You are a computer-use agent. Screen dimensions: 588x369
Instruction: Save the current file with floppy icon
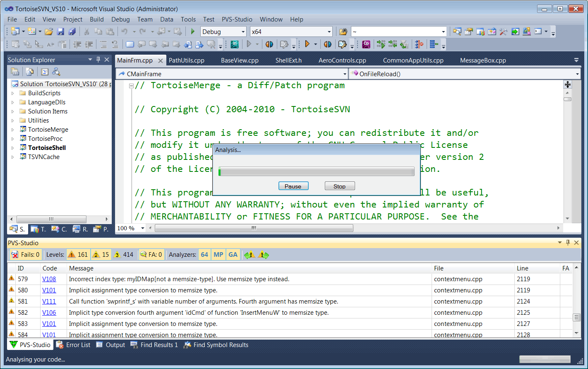pyautogui.click(x=60, y=31)
